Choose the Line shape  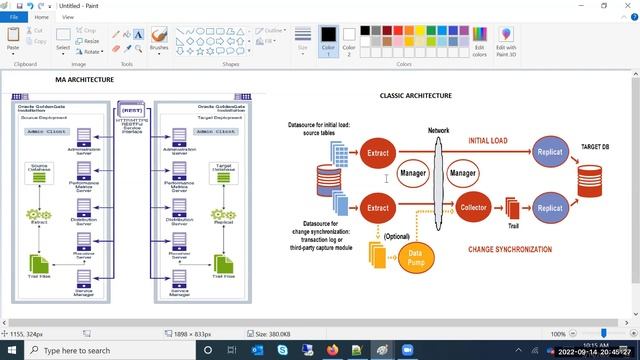point(180,31)
